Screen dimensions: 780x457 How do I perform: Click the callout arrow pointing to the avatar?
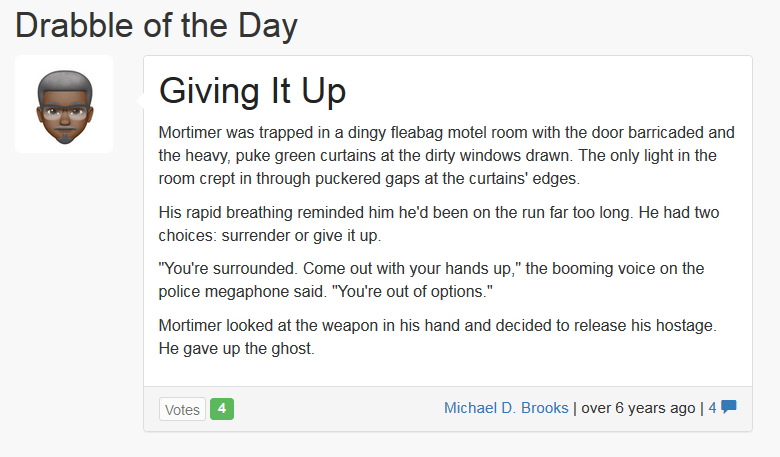138,99
